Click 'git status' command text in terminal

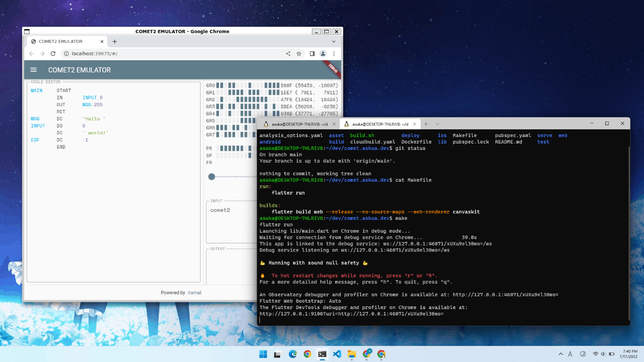[410, 148]
